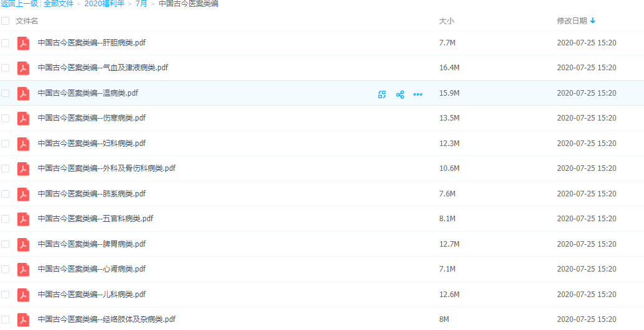Click the 8.1M size value
The height and width of the screenshot is (330, 644).
coord(447,219)
